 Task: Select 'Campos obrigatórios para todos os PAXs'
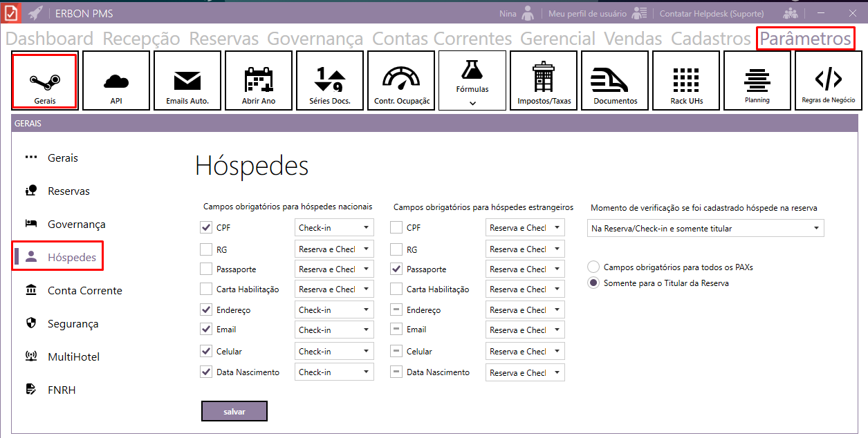(x=593, y=267)
